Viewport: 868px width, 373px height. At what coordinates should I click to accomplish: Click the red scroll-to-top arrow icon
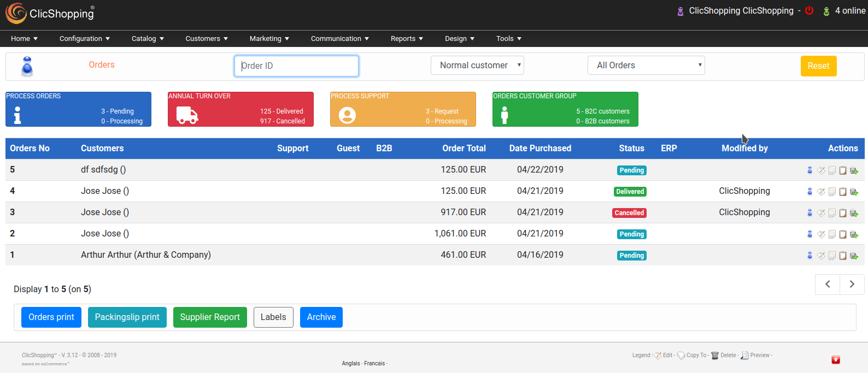(836, 359)
